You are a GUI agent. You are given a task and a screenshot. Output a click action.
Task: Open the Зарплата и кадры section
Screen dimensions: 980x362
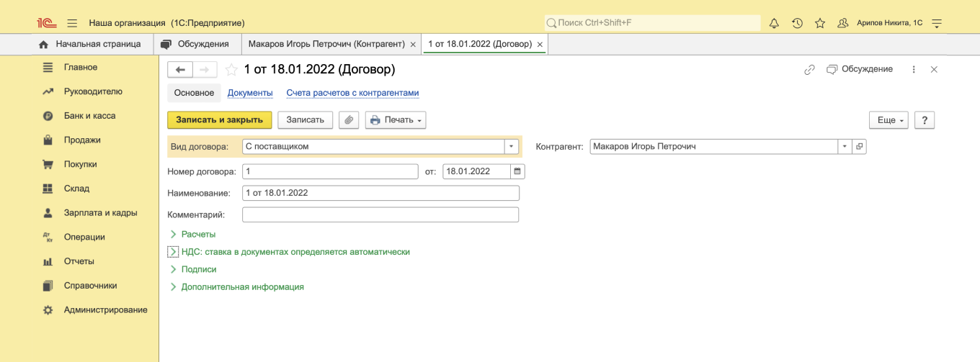coord(100,213)
